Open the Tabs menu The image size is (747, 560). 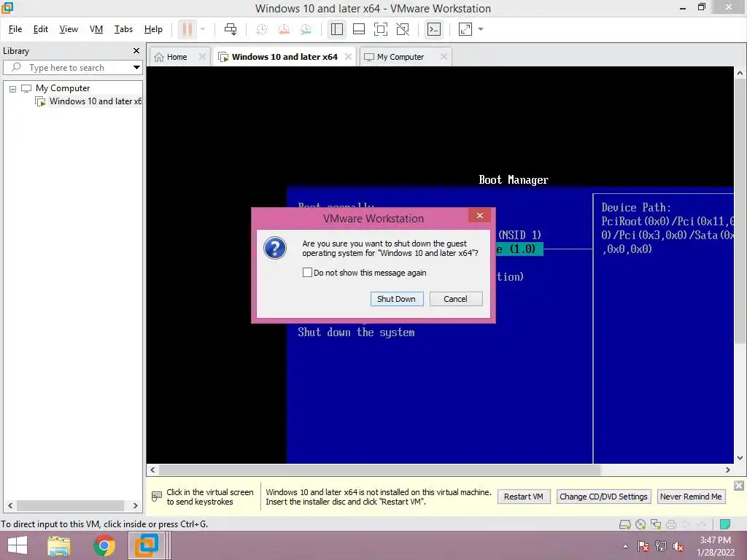pyautogui.click(x=123, y=29)
